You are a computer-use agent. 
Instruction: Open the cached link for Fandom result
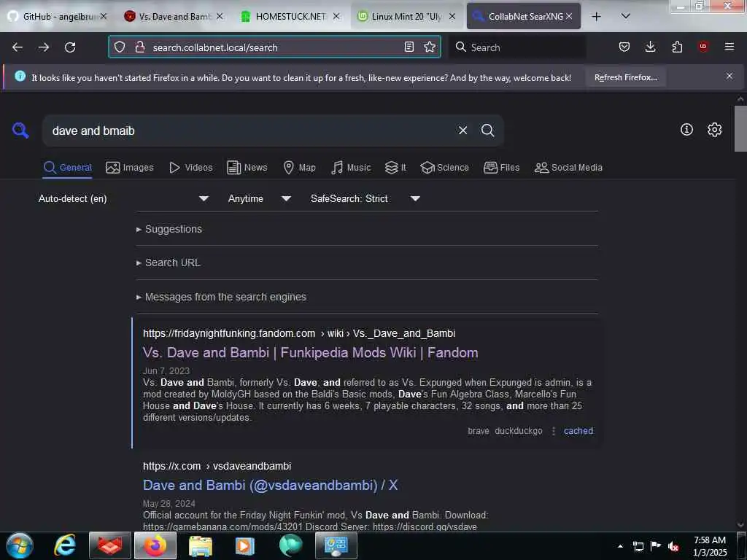click(578, 430)
